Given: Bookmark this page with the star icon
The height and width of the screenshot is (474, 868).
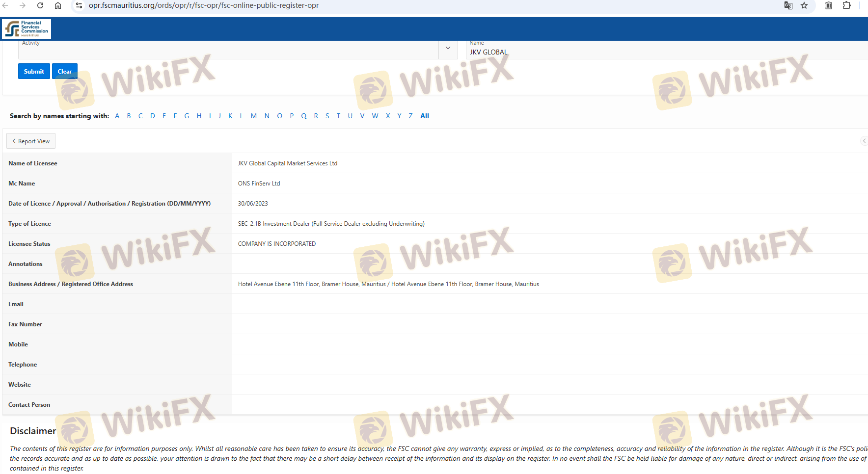Looking at the screenshot, I should pyautogui.click(x=804, y=5).
